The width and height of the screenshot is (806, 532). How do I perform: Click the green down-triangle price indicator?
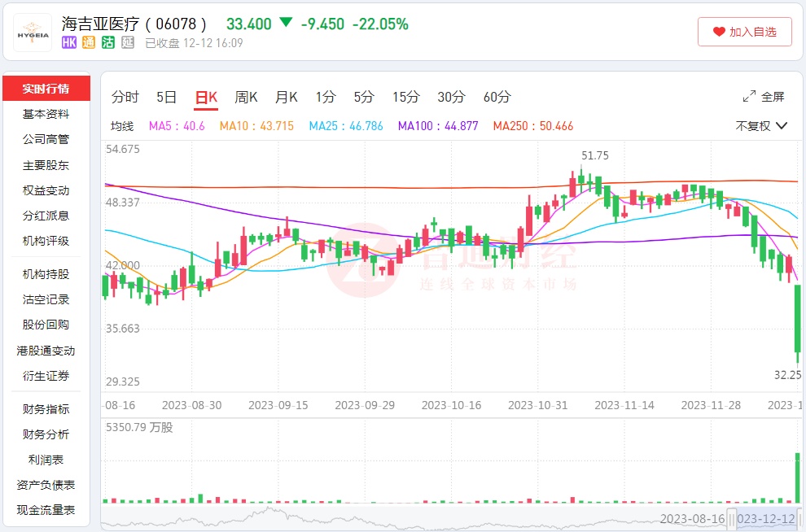coord(286,23)
